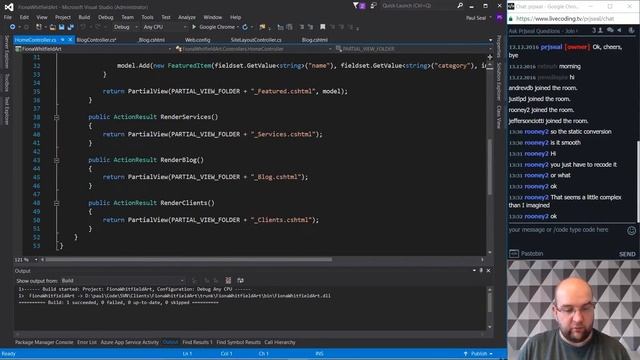640x360 pixels.
Task: Click the chat message input field
Action: [x=567, y=230]
